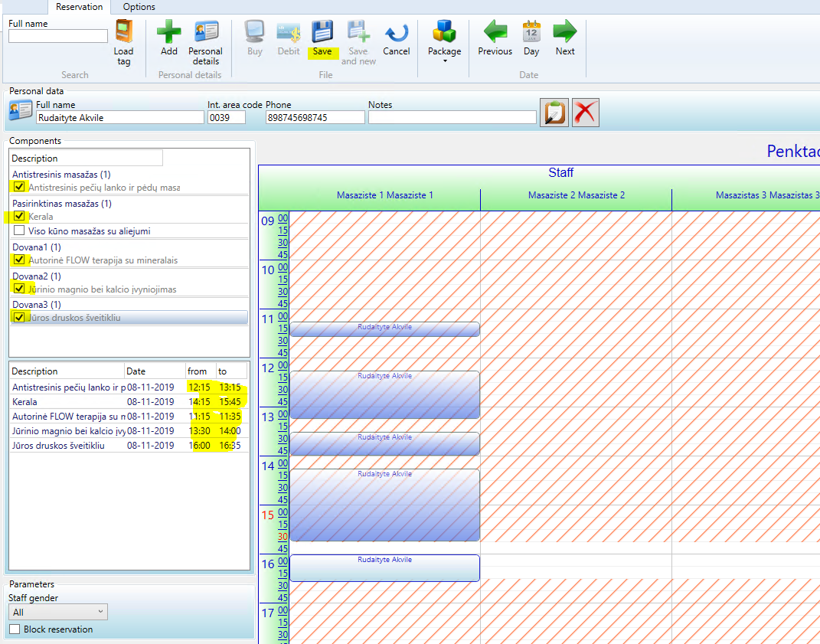Click the Save and new icon
This screenshot has width=820, height=644.
[x=358, y=32]
